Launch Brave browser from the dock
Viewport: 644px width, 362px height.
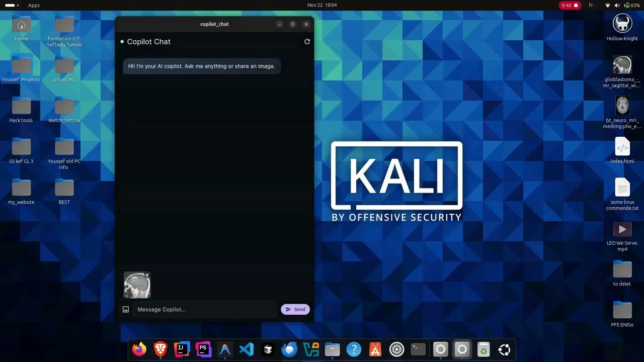coord(160,349)
